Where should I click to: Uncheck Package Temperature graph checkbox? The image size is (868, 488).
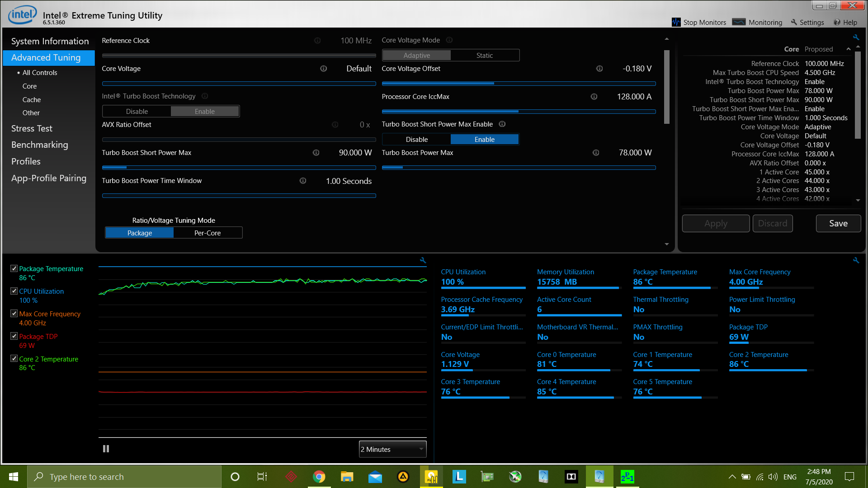click(14, 268)
